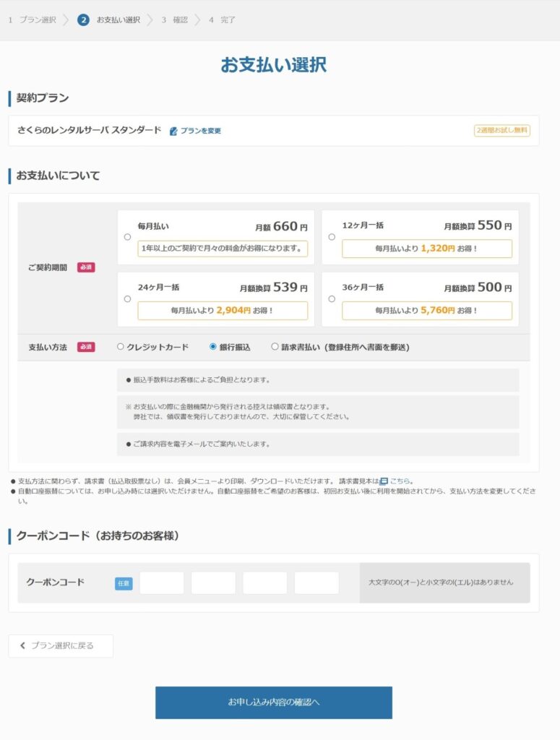560x740 pixels.
Task: Click the プランを変更 link
Action: (200, 131)
